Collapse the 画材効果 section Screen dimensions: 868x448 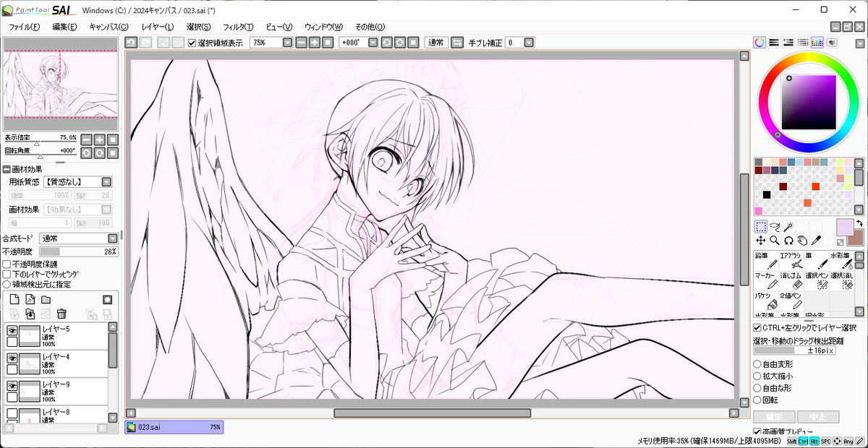click(7, 170)
